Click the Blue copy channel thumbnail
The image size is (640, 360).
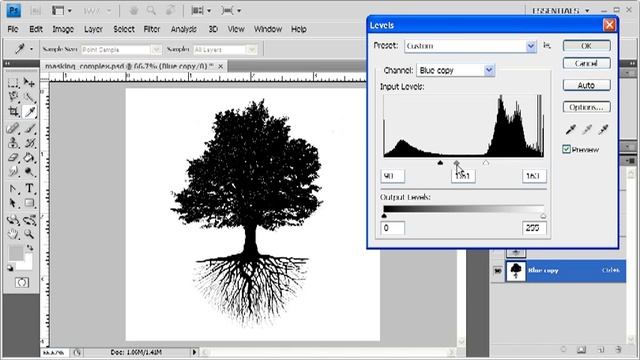click(x=516, y=271)
